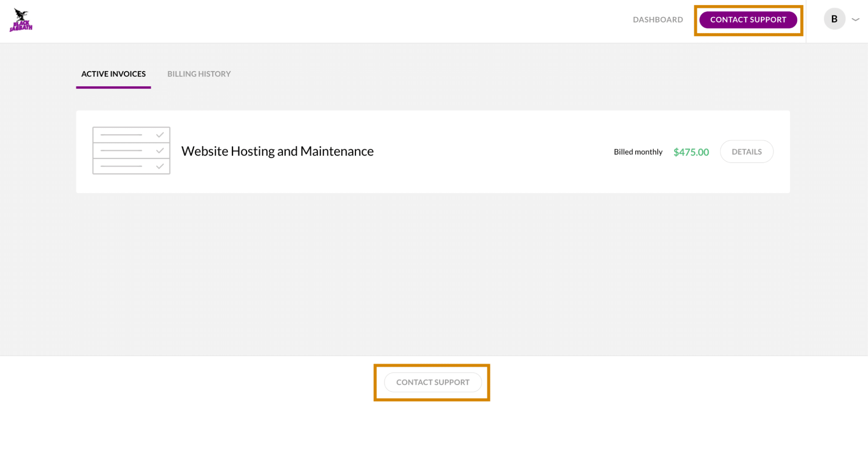Click the Billed monthly label
868x472 pixels.
[x=638, y=152]
